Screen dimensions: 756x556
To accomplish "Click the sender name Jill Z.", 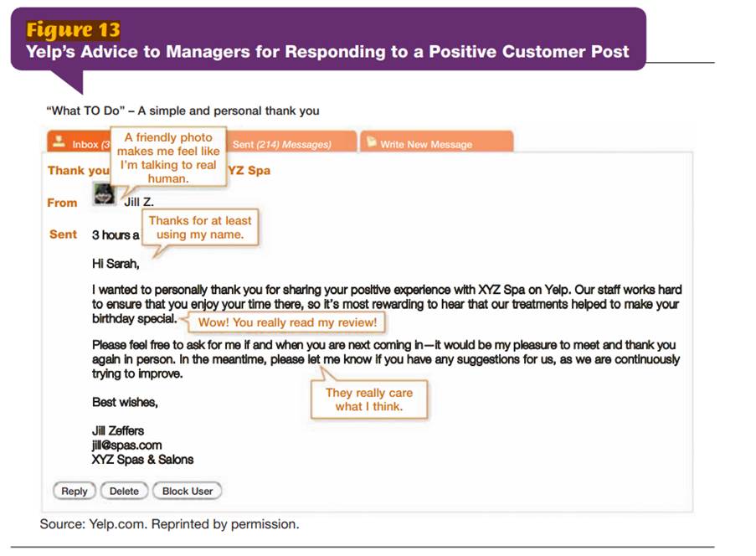I will [139, 202].
